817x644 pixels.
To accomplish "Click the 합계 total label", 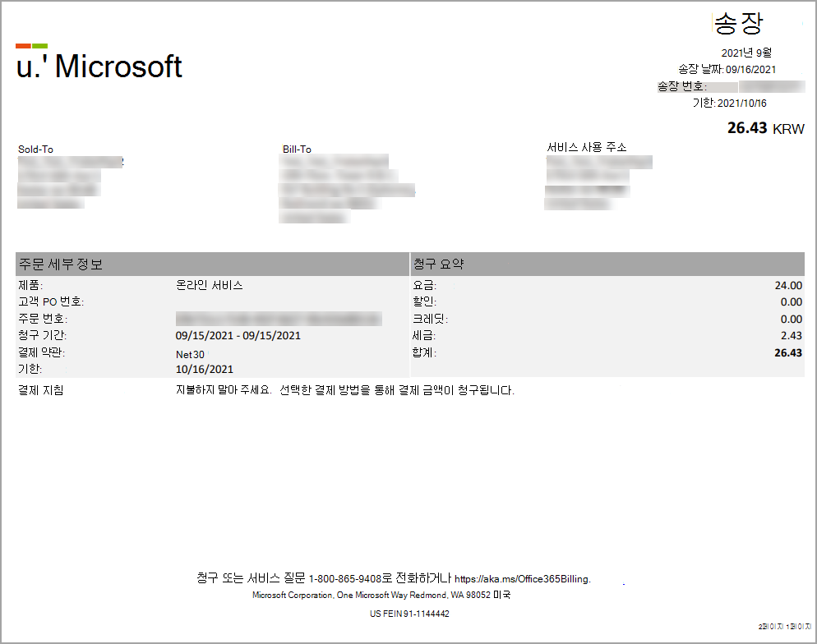I will 425,352.
